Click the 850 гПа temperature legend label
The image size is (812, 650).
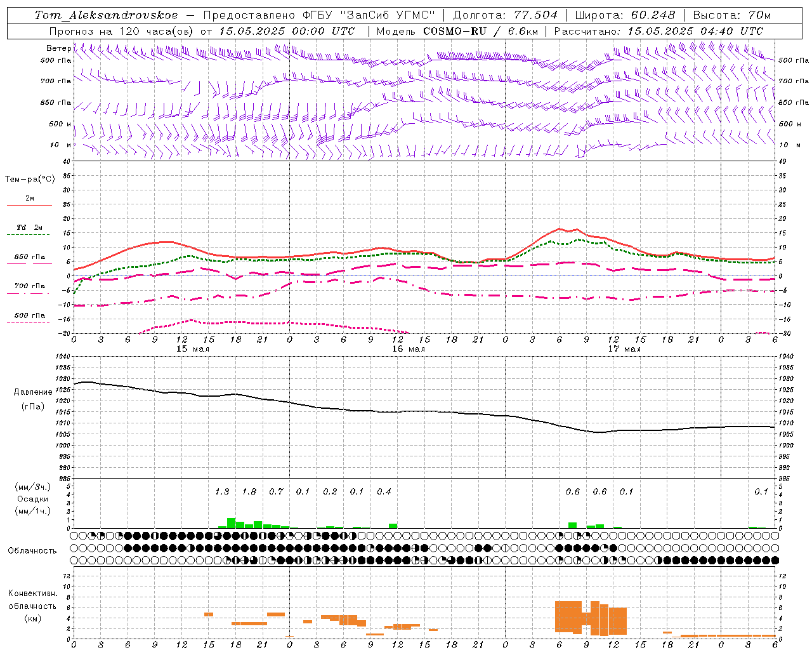(30, 257)
